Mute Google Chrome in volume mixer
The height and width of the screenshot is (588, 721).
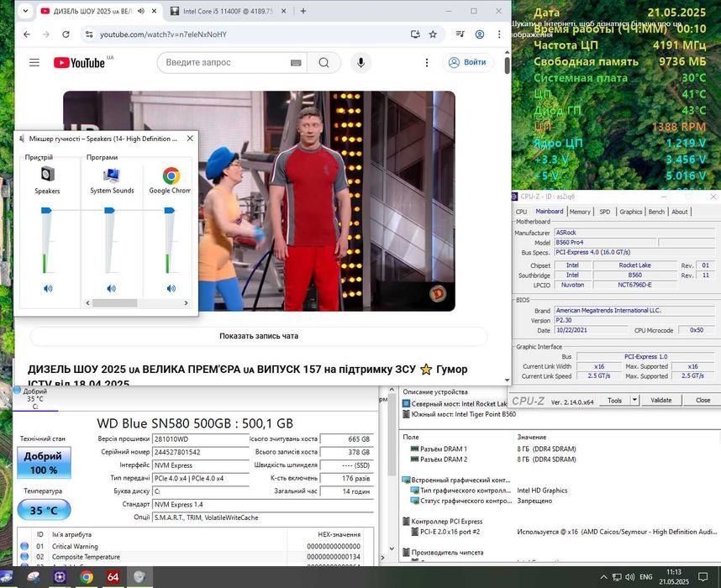pyautogui.click(x=171, y=289)
